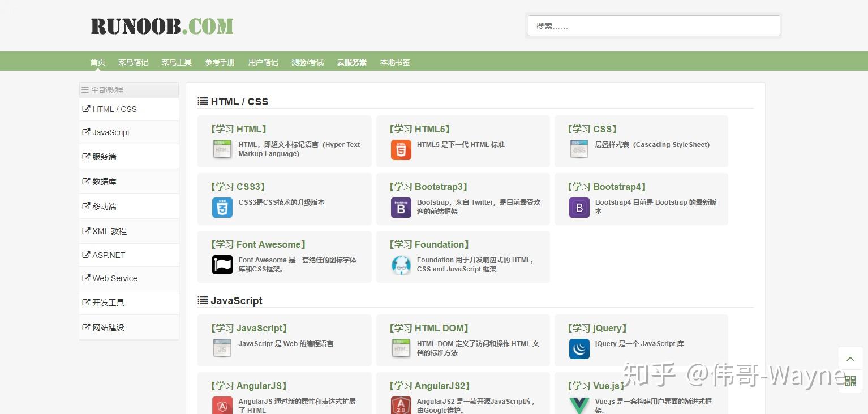868x414 pixels.
Task: Click the blue jQuery logo icon
Action: coord(579,348)
